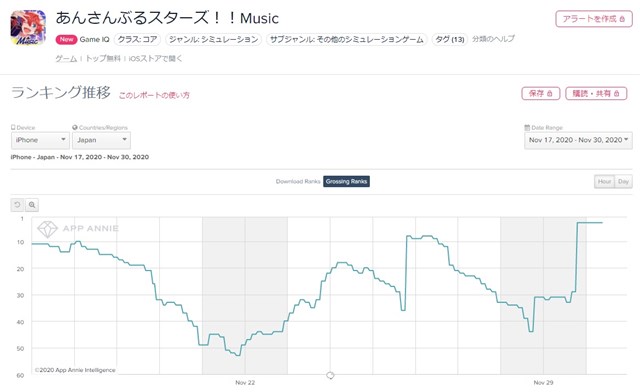
Task: Switch chart to Download Ranks
Action: tap(298, 181)
